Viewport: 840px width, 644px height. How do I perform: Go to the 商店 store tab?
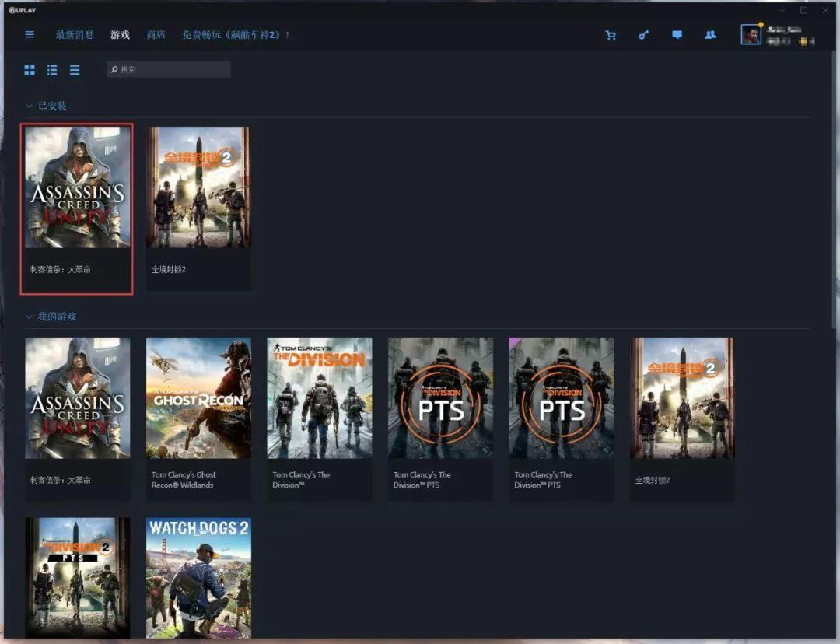coord(156,35)
